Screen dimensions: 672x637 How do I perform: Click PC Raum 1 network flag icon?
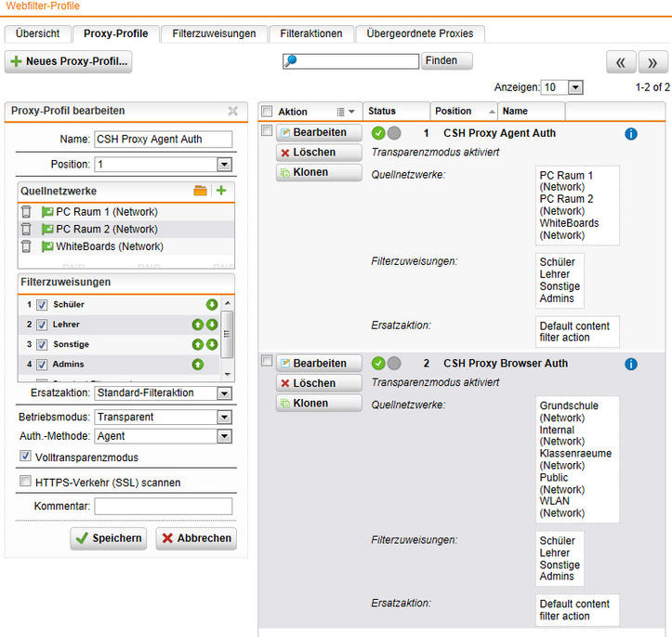(x=47, y=211)
